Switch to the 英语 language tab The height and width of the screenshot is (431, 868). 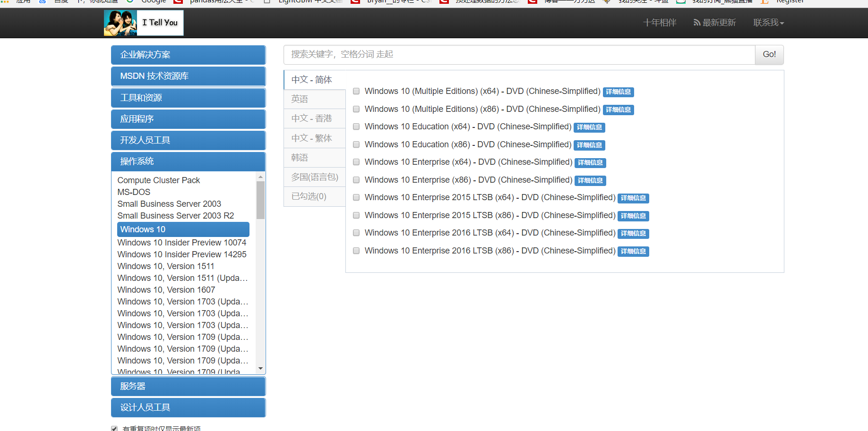pos(315,99)
